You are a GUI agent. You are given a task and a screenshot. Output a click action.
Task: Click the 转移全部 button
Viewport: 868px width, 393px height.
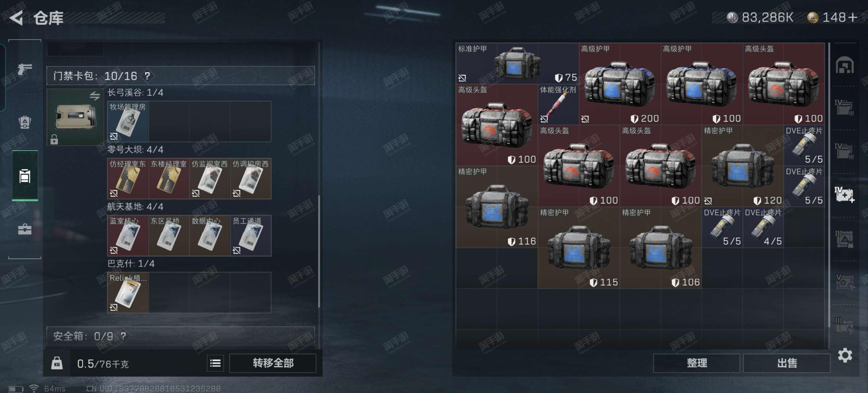[x=273, y=363]
